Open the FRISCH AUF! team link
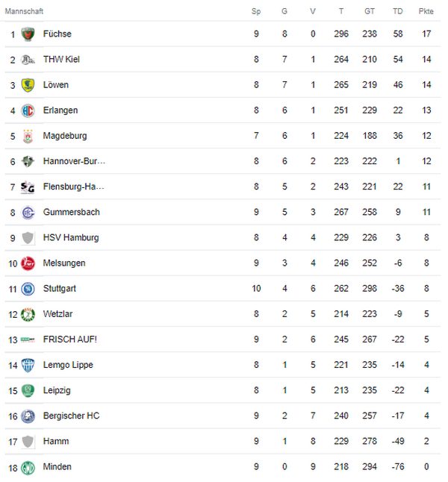 [x=70, y=339]
